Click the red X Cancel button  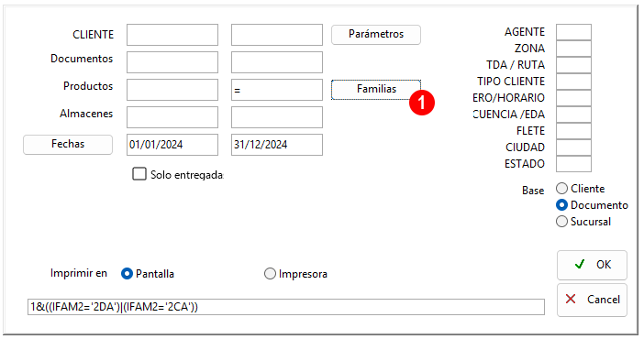592,300
